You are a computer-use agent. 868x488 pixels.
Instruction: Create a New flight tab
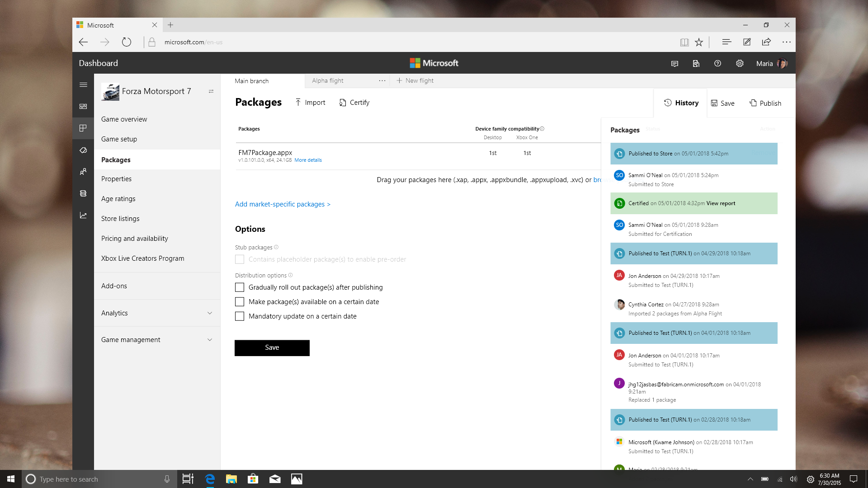point(415,81)
